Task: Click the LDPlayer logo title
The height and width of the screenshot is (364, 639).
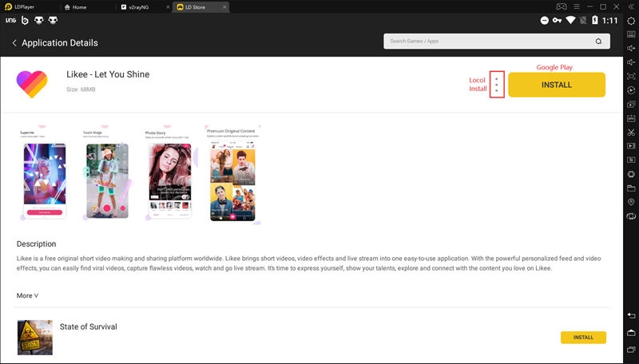Action: coord(19,7)
